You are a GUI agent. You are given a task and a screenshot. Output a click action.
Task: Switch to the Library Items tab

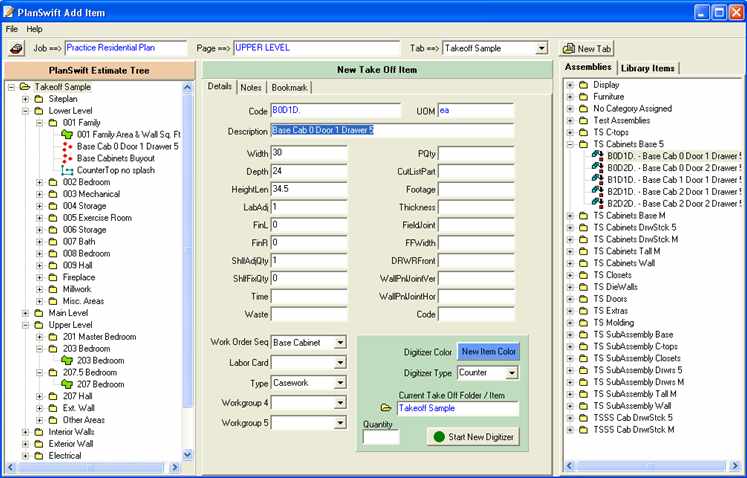tap(647, 68)
